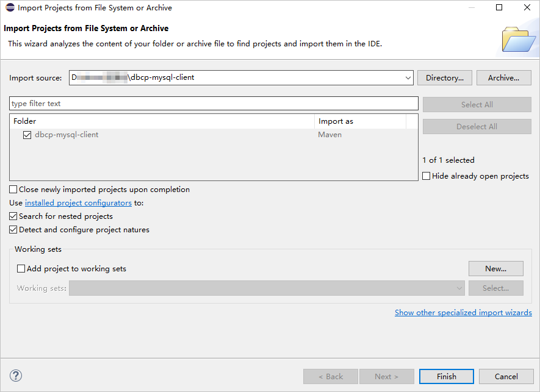
Task: Toggle Detect and configure project natures
Action: (x=13, y=230)
